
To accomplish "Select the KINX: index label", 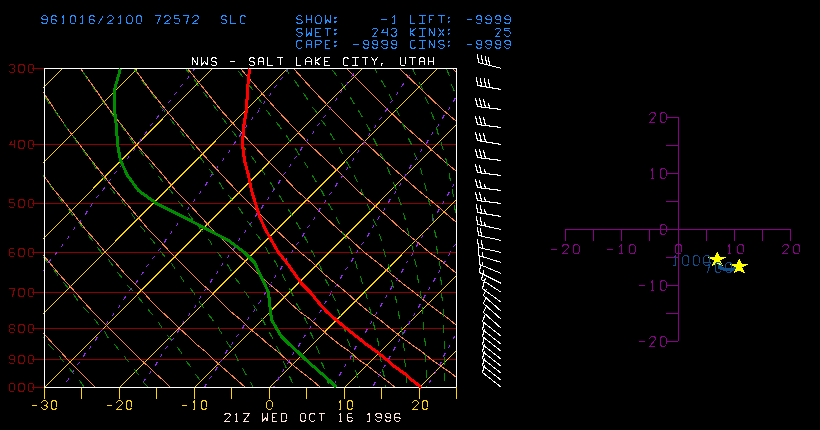I will pyautogui.click(x=430, y=32).
